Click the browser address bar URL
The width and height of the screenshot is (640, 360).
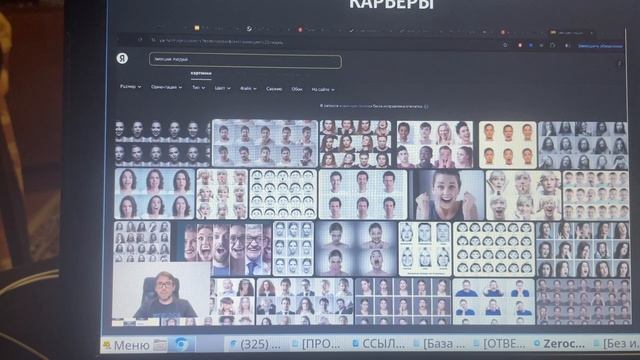click(x=220, y=41)
